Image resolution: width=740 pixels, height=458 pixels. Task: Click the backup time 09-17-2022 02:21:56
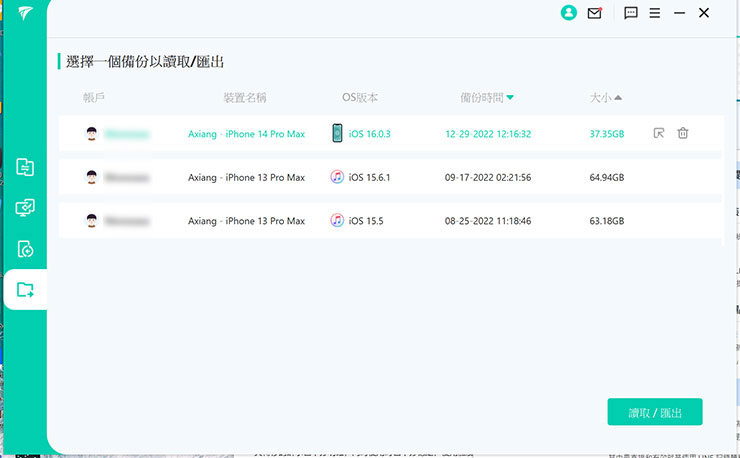click(x=488, y=178)
